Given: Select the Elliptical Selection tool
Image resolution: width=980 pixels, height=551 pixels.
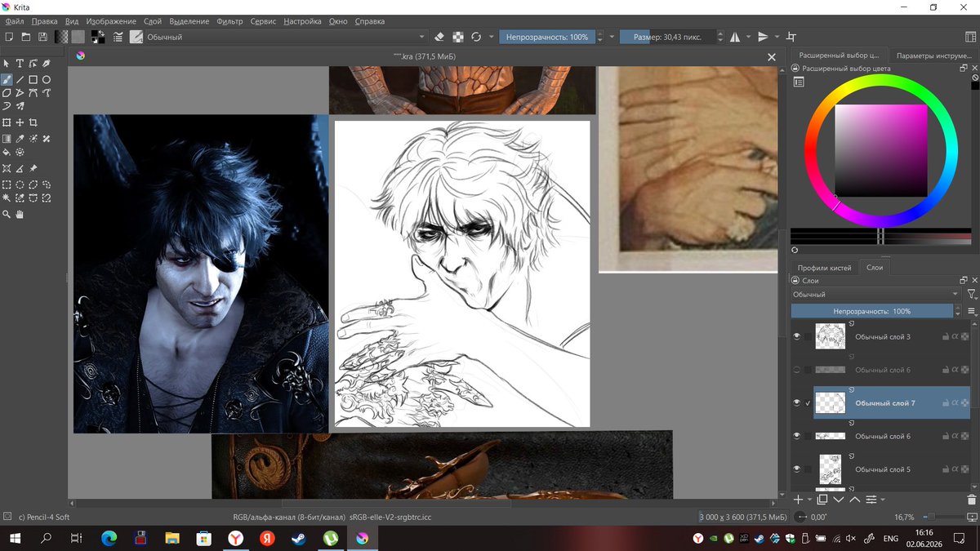Looking at the screenshot, I should click(20, 184).
